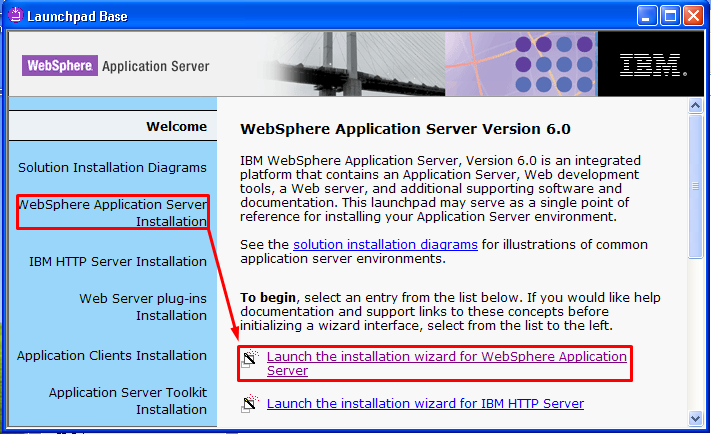Click the vertical scrollbar thumb
This screenshot has height=434, width=711.
[695, 186]
